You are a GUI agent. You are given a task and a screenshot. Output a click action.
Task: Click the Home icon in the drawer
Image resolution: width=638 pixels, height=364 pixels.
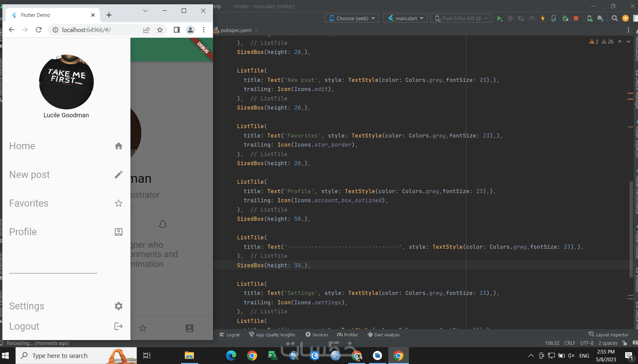[x=119, y=146]
